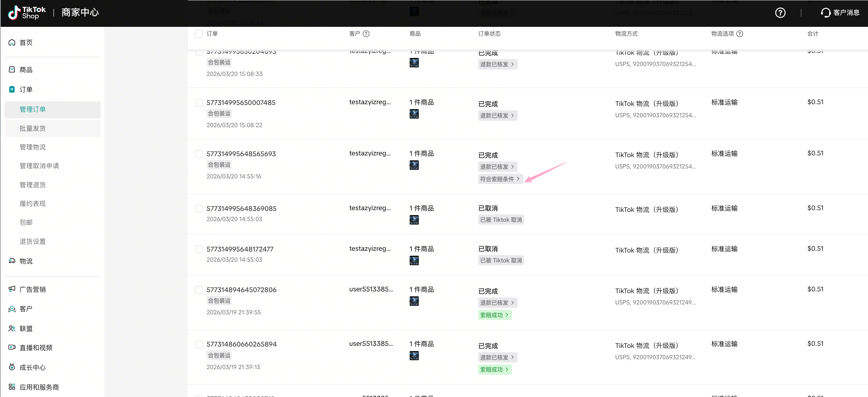Check order 577314995650007485 checkbox
Screen dimensions: 868x397
(199, 102)
